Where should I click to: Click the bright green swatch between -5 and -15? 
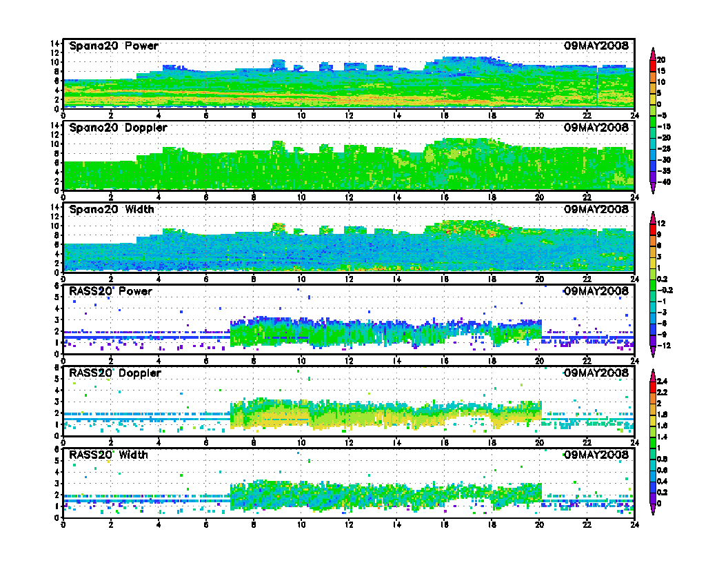coord(653,121)
